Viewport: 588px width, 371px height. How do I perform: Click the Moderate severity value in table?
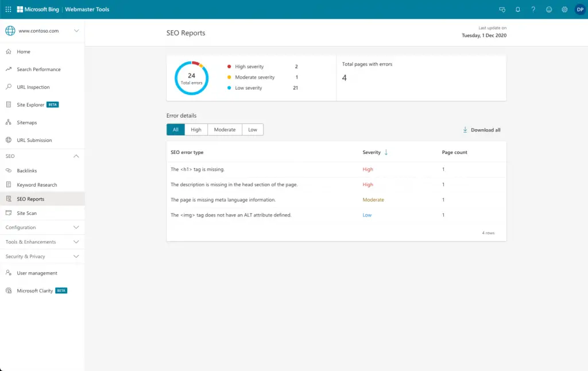coord(373,199)
